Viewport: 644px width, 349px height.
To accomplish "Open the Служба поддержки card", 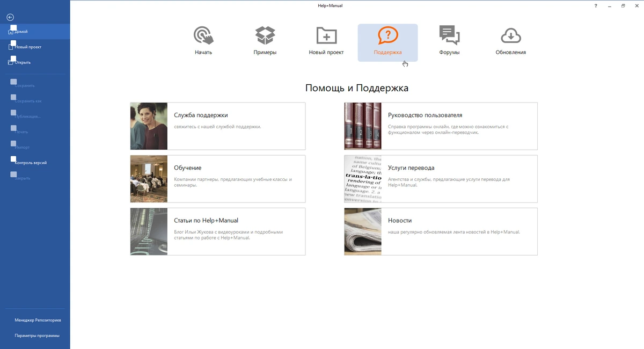I will click(218, 126).
